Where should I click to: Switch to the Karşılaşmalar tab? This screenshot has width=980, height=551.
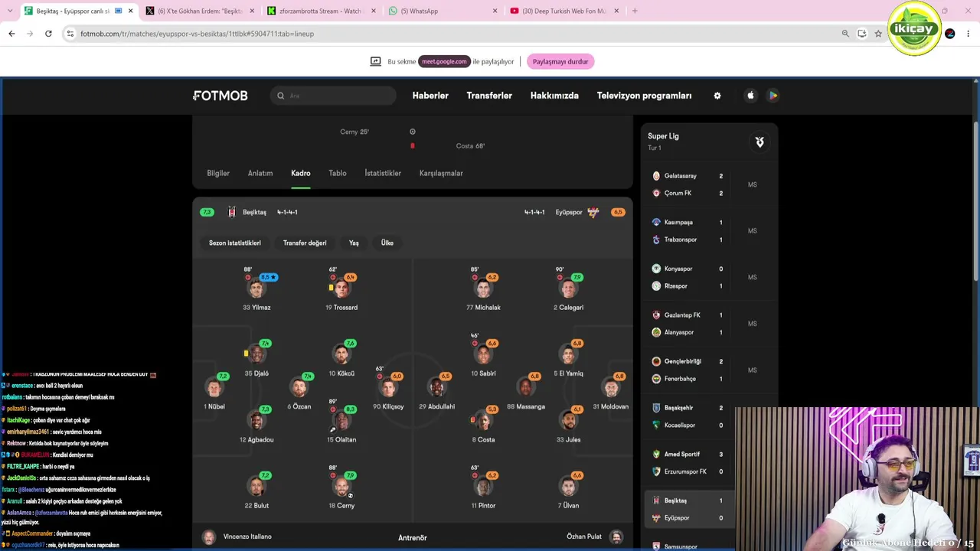441,173
